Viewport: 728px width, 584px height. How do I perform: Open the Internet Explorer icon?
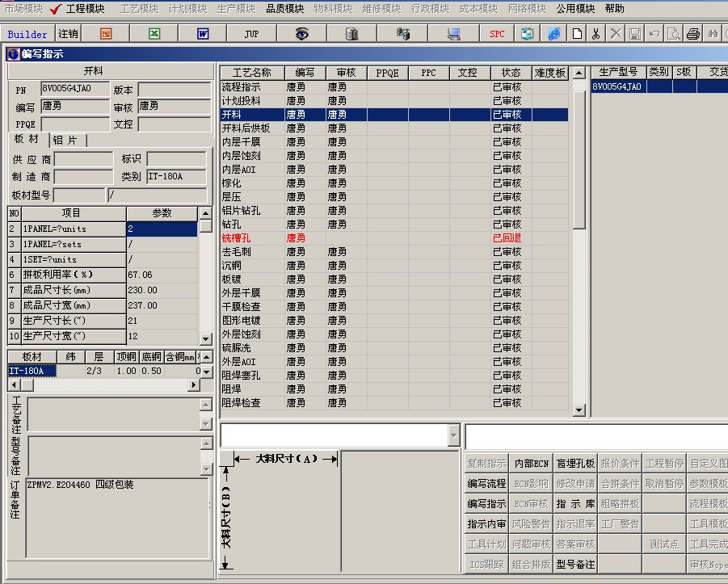pyautogui.click(x=554, y=34)
